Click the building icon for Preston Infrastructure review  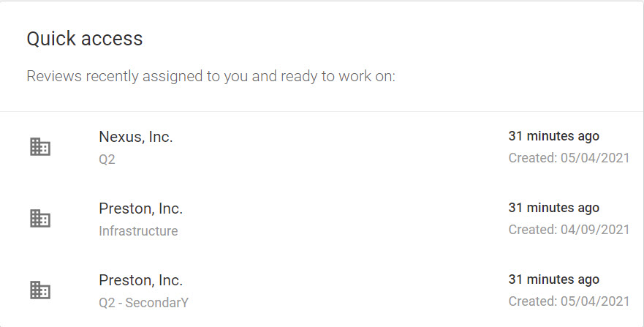40,218
